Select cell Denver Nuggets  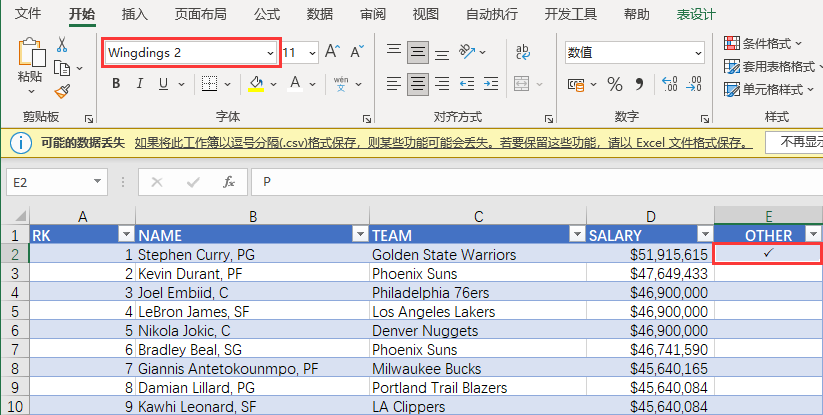pos(478,331)
